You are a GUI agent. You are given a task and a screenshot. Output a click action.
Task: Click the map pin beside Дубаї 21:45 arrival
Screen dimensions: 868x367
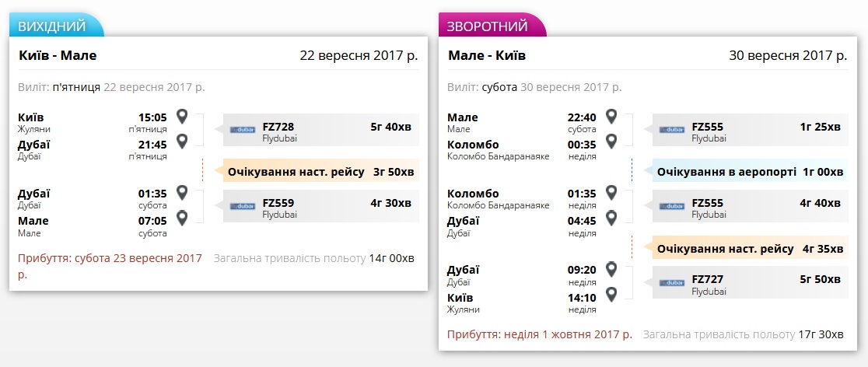tap(182, 141)
